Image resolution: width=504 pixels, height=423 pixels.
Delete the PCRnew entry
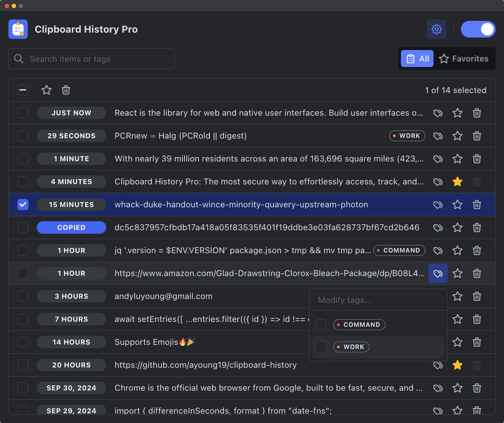[x=477, y=136]
